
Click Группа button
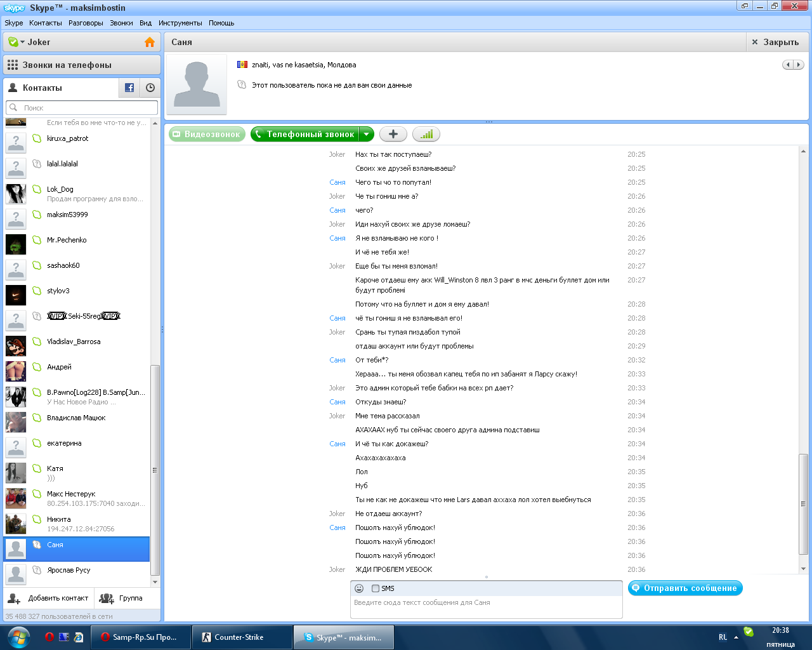click(x=122, y=598)
